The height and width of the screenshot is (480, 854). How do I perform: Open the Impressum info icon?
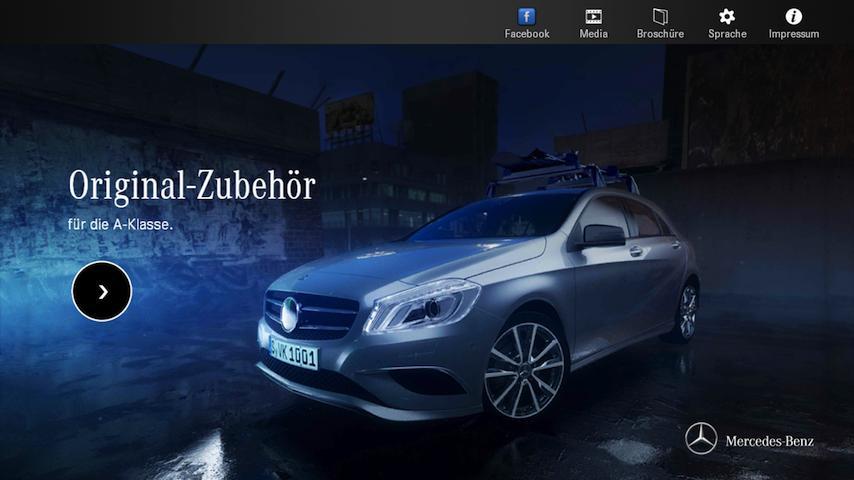point(794,16)
